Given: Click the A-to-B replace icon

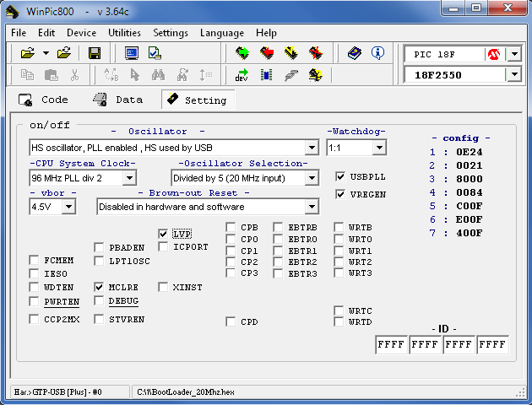Looking at the screenshot, I should (111, 75).
